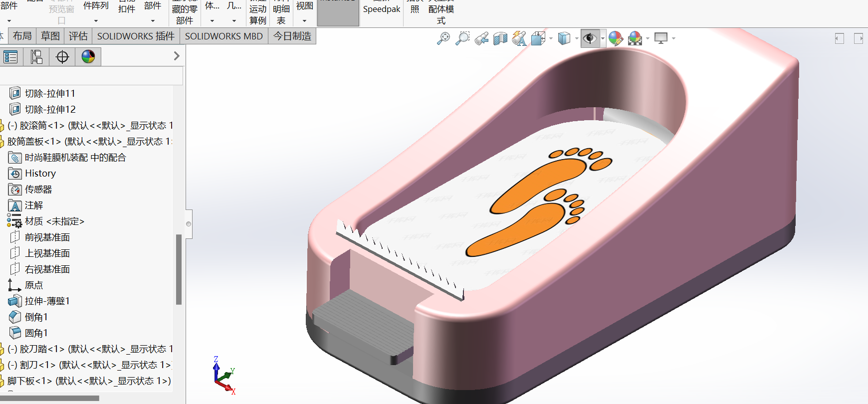Toggle the Hide/Show Items eye button
868x404 pixels.
click(590, 38)
